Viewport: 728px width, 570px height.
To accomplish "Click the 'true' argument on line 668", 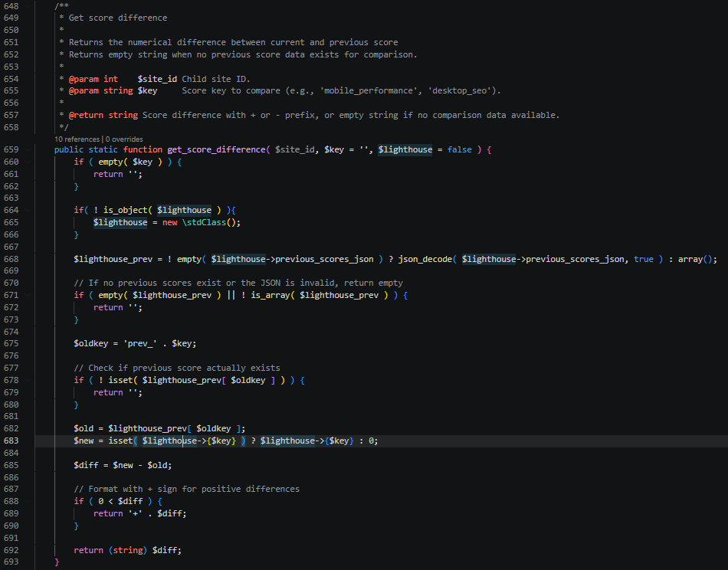I will click(x=644, y=259).
